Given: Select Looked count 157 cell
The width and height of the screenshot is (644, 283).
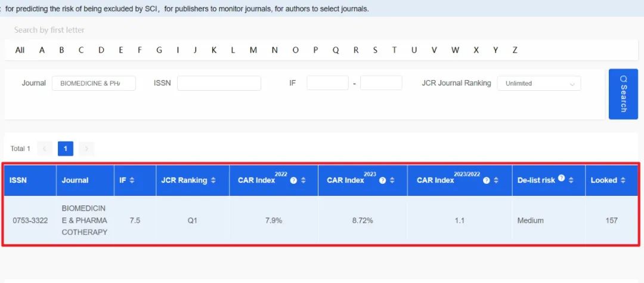Looking at the screenshot, I should [612, 220].
